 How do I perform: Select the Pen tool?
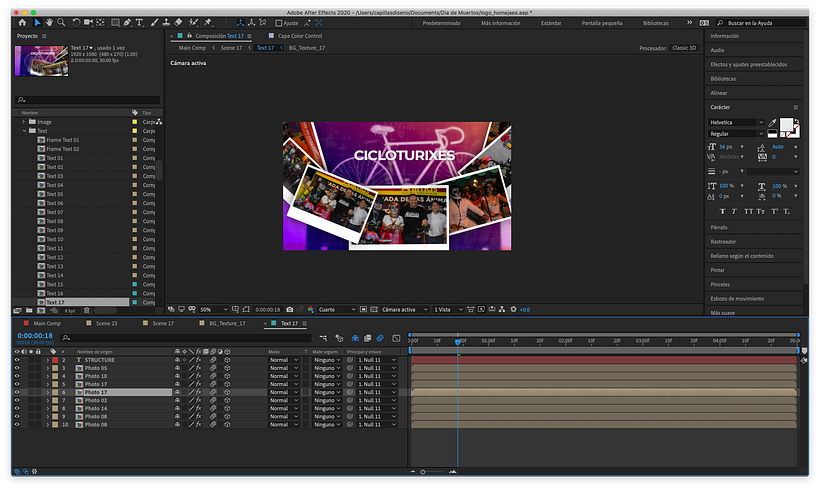click(x=128, y=22)
